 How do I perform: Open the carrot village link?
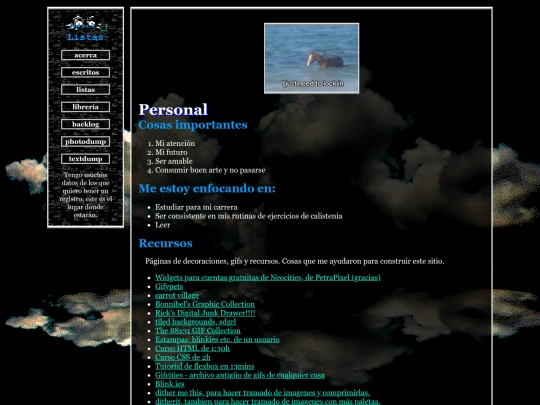177,295
